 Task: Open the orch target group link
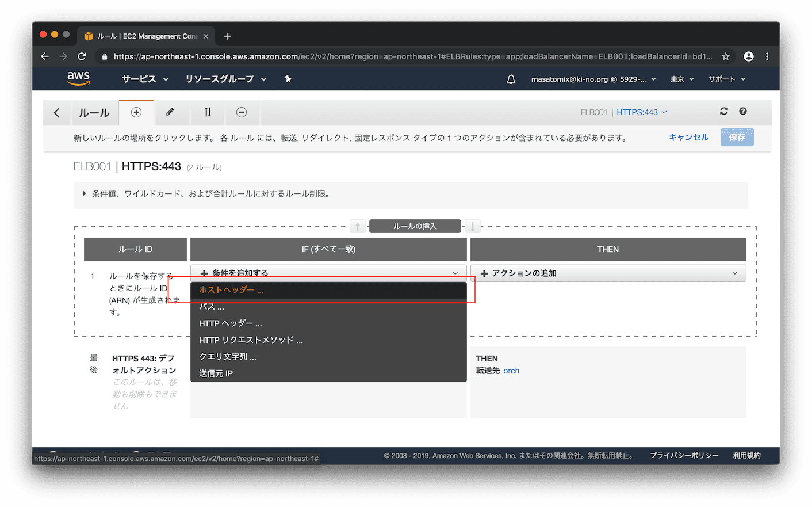tap(511, 371)
